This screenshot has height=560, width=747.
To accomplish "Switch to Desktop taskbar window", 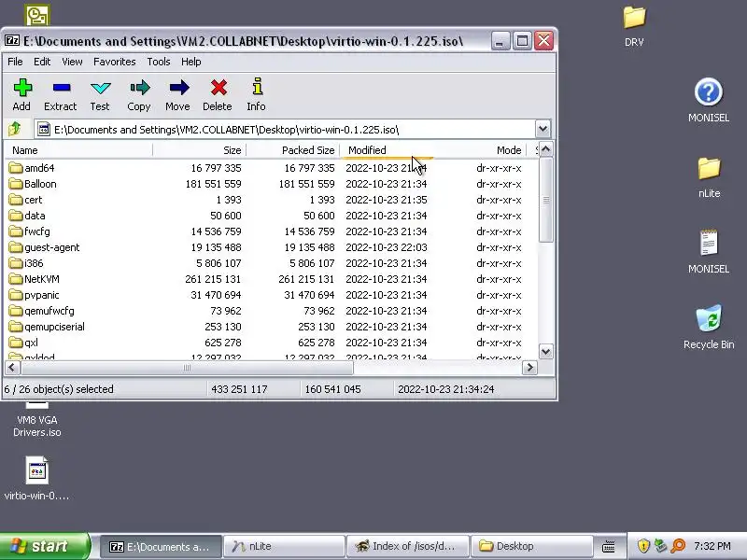I will (531, 546).
